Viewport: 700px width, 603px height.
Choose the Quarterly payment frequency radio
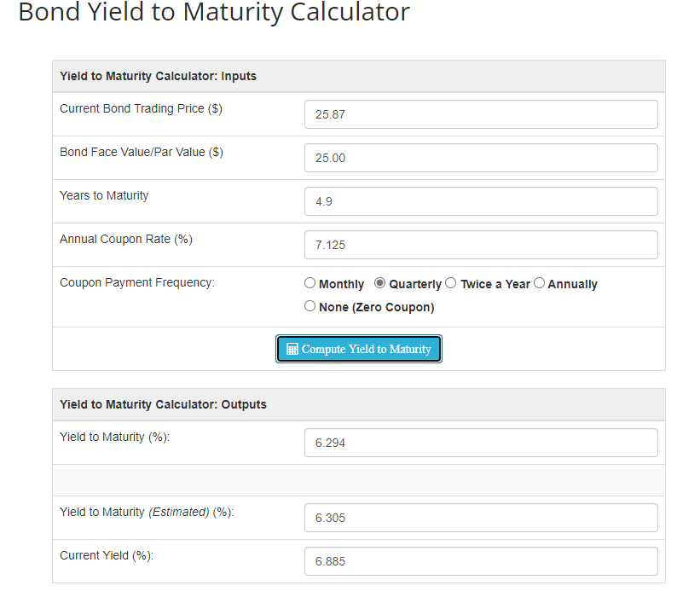380,283
